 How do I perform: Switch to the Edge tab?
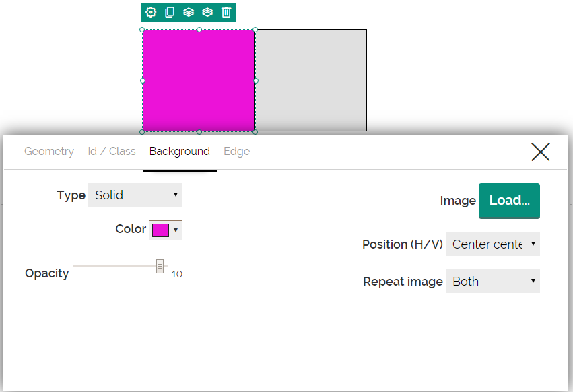point(236,152)
